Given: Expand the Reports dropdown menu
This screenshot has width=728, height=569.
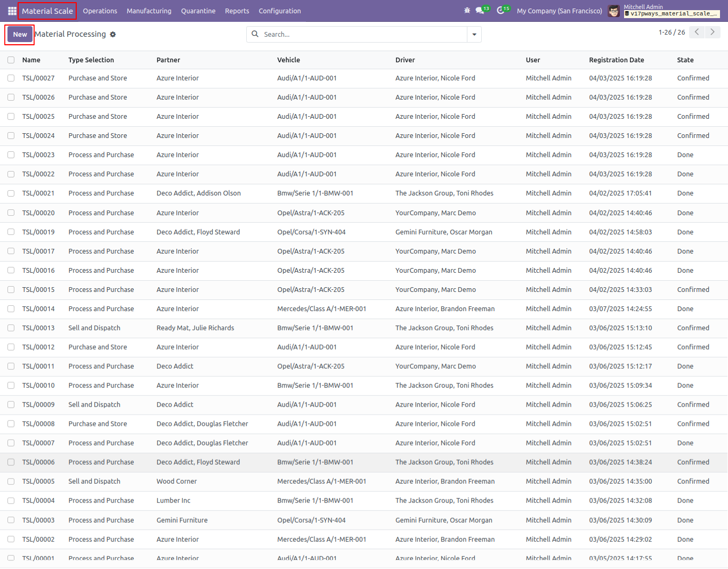Looking at the screenshot, I should (237, 11).
